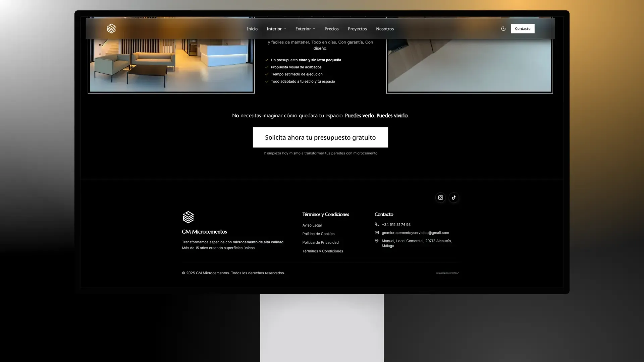Click the Contacto button

point(522,28)
